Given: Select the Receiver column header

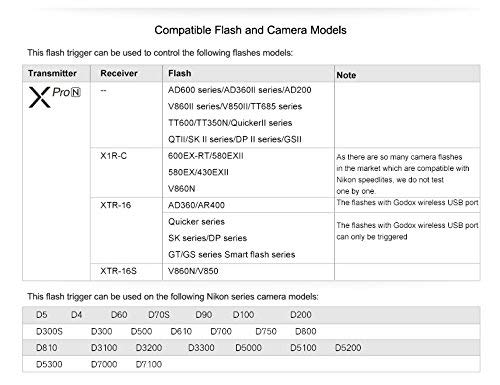Looking at the screenshot, I should (119, 73).
